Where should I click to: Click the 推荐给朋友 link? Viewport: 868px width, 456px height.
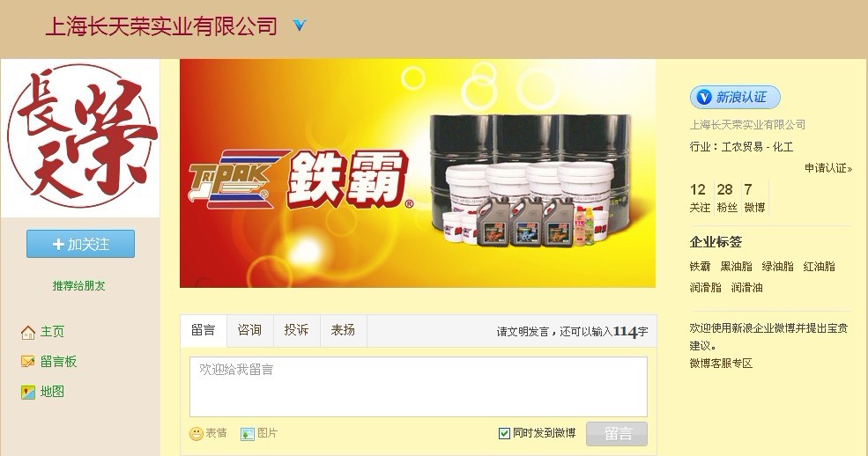[x=78, y=286]
